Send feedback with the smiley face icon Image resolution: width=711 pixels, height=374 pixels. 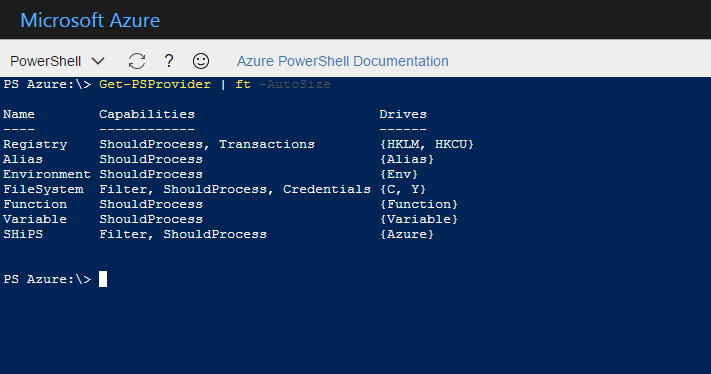(201, 61)
